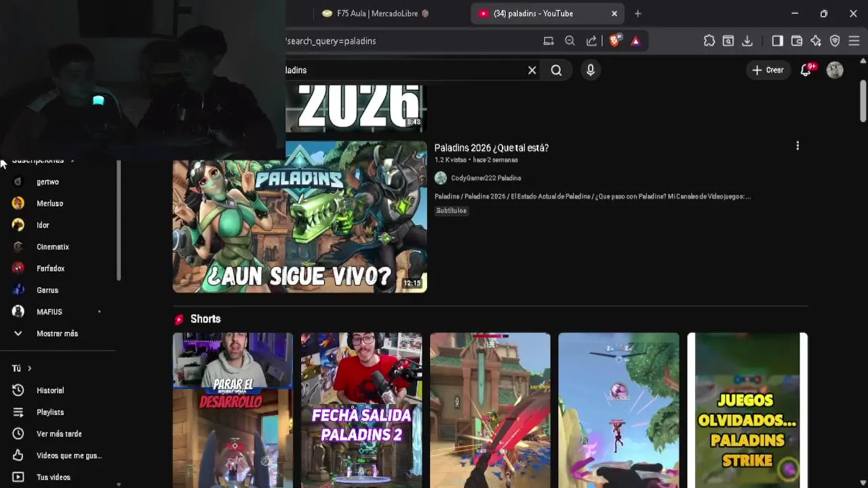Click the Tus videos play icon
Screen dimensions: 868x488
(18, 477)
